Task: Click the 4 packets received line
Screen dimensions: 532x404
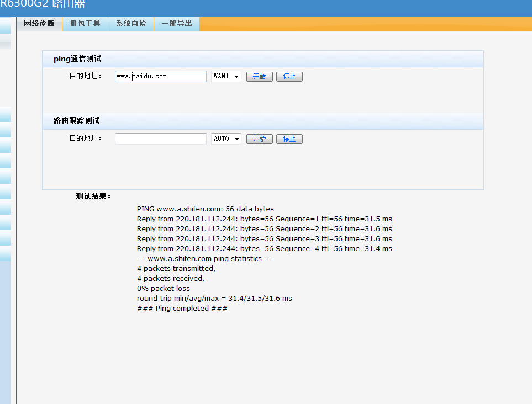Action: pos(171,279)
